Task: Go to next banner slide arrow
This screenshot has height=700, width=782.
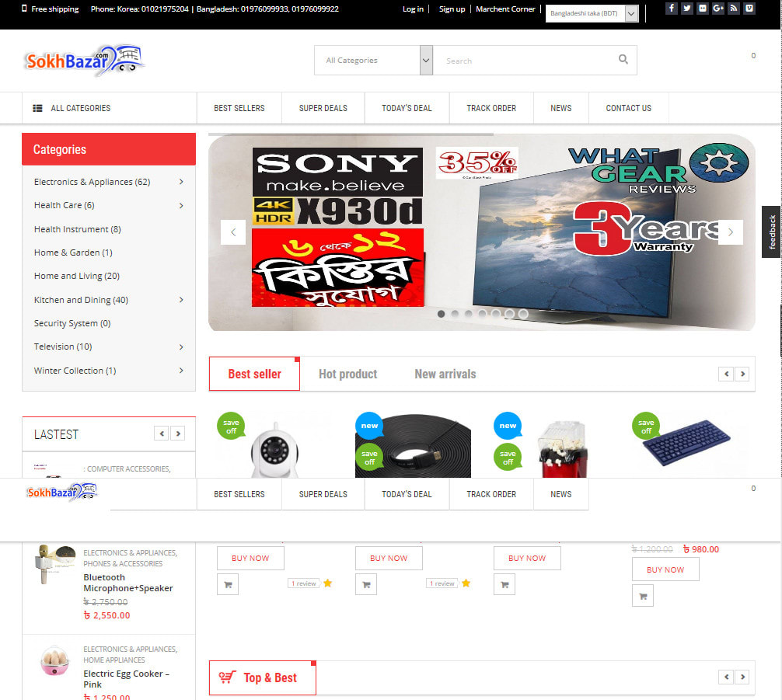Action: click(x=730, y=232)
